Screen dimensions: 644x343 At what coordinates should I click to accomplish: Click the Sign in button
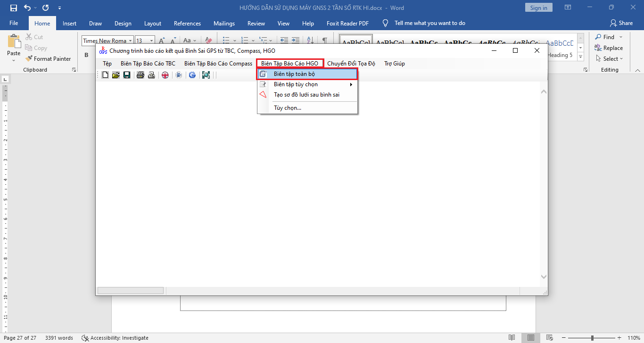point(538,8)
